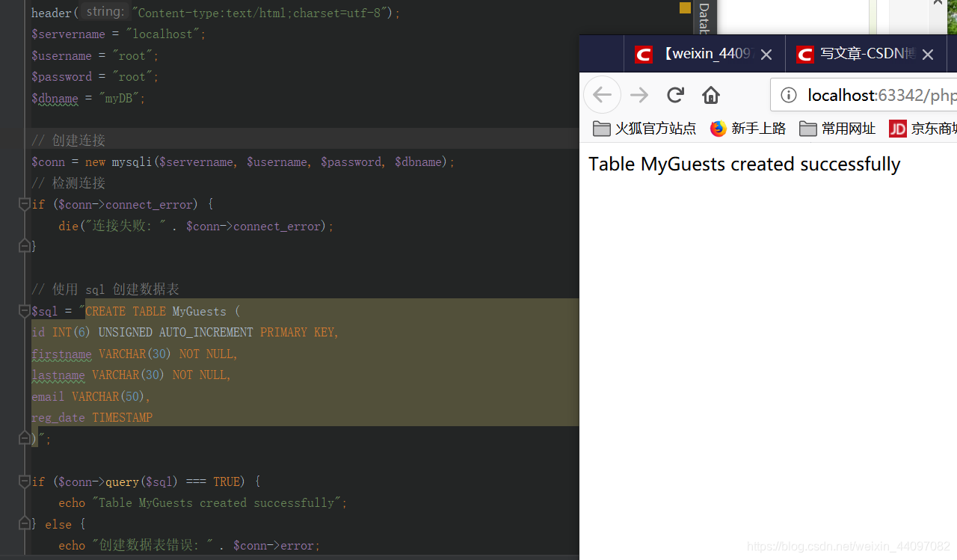Place cursor on the $dbname = "myDB" line
This screenshot has height=560, width=957.
(88, 99)
